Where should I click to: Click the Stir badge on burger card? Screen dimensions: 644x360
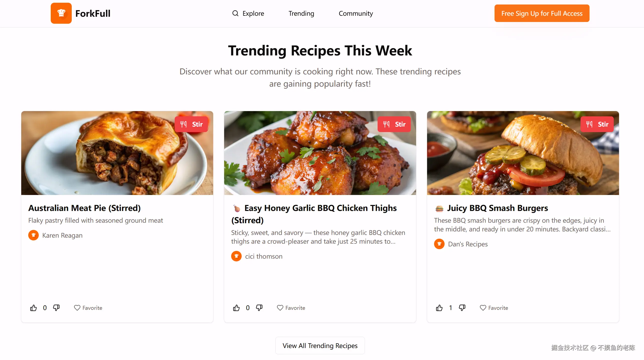[x=597, y=124]
